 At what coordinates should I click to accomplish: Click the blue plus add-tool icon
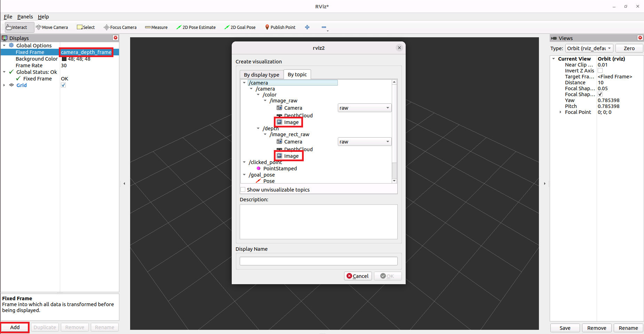(x=307, y=27)
